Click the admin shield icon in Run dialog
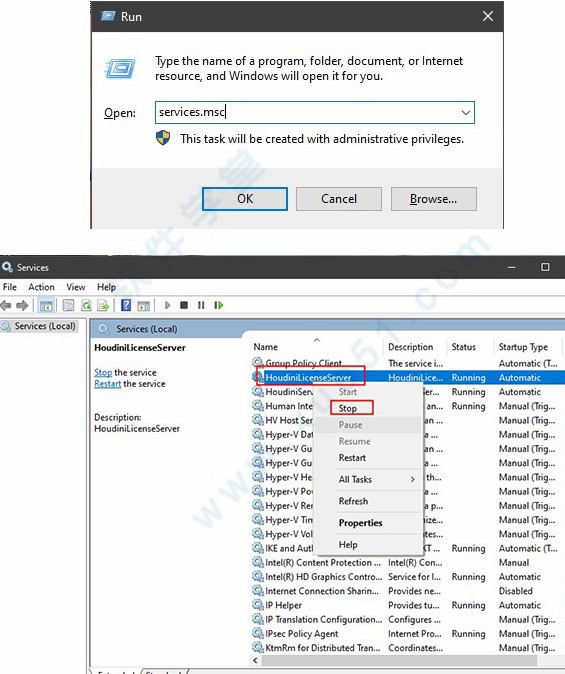 pos(163,138)
